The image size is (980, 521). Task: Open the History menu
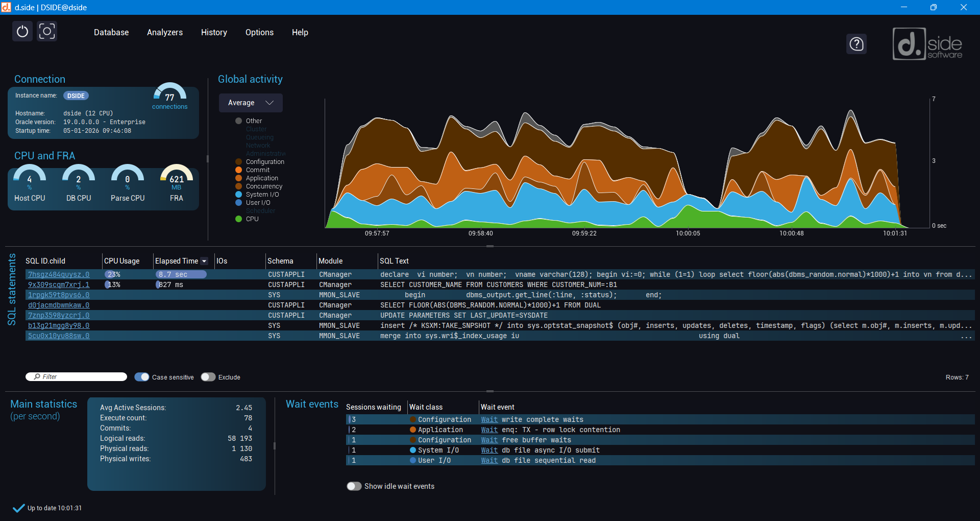214,32
